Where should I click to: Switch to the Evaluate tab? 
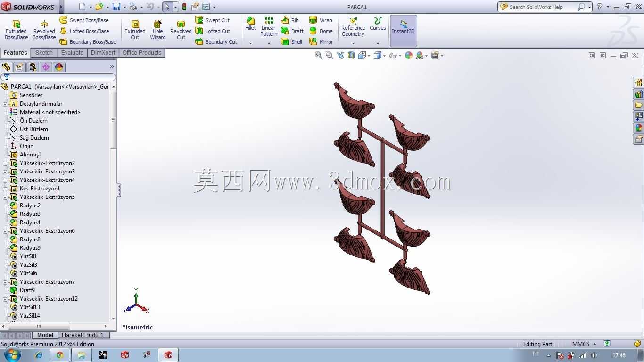click(72, 53)
